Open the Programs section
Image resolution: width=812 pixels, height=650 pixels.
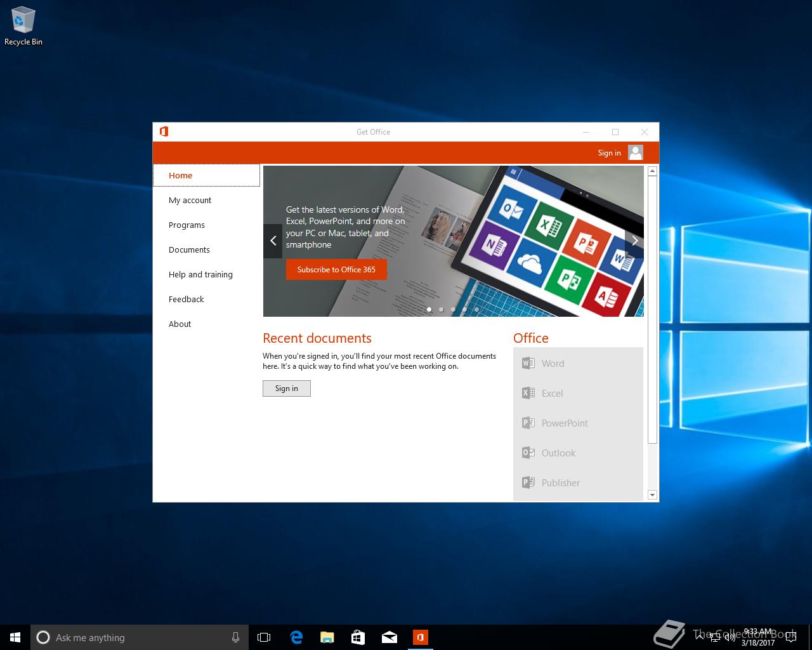(x=206, y=225)
